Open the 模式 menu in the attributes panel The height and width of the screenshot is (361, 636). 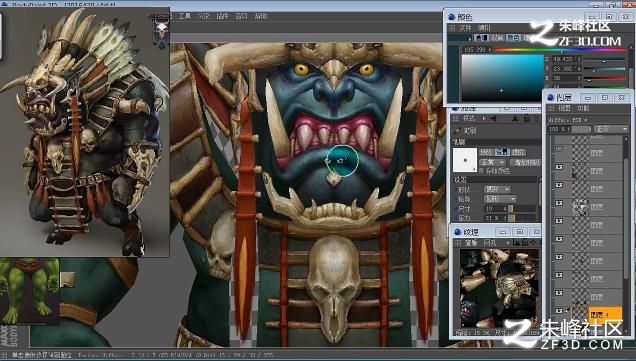point(469,118)
